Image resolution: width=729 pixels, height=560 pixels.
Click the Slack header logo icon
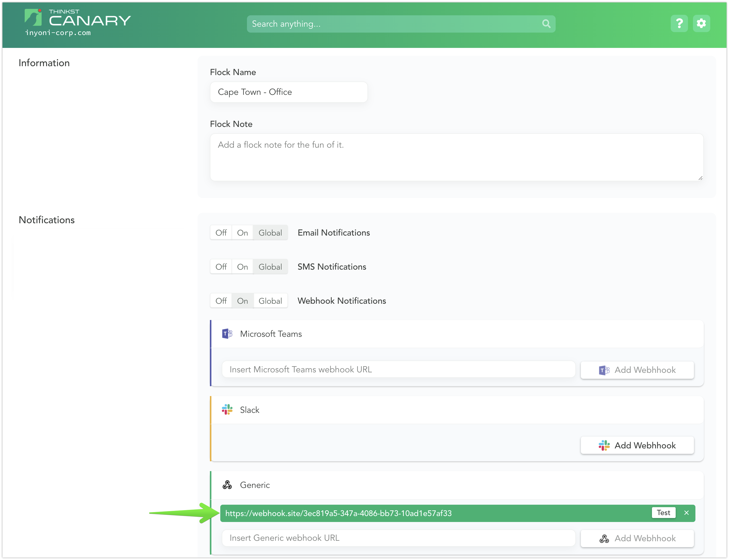coord(227,410)
